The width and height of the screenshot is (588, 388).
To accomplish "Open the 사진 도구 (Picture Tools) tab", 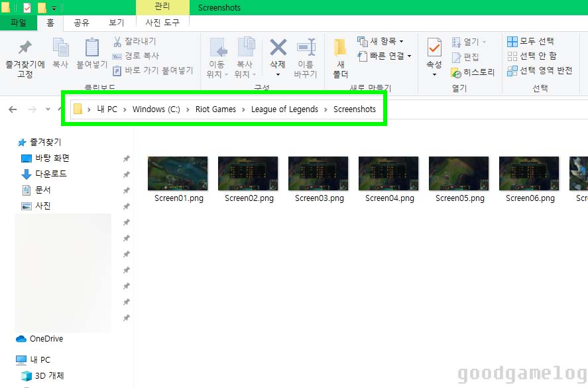I will tap(163, 23).
